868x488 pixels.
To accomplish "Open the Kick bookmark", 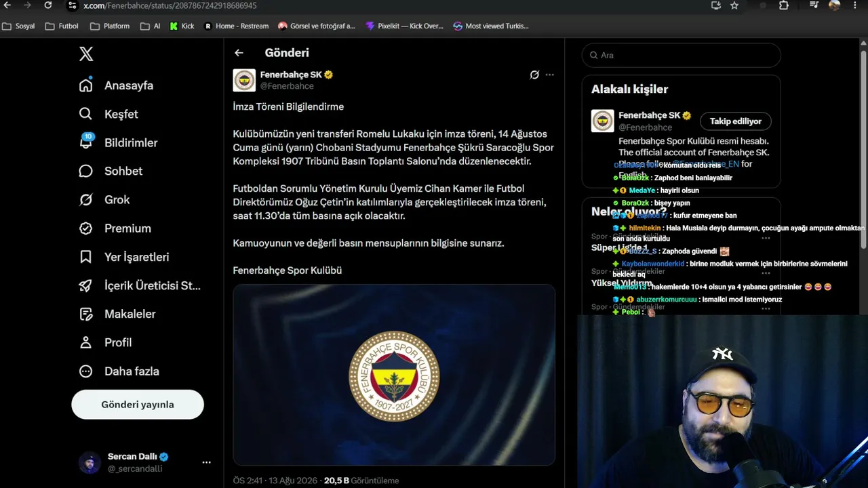I will [x=182, y=26].
